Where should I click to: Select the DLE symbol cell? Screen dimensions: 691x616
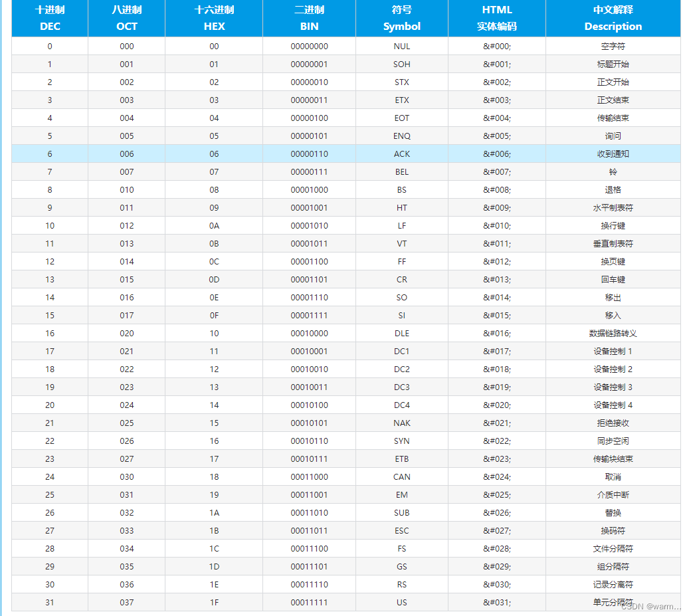click(402, 334)
